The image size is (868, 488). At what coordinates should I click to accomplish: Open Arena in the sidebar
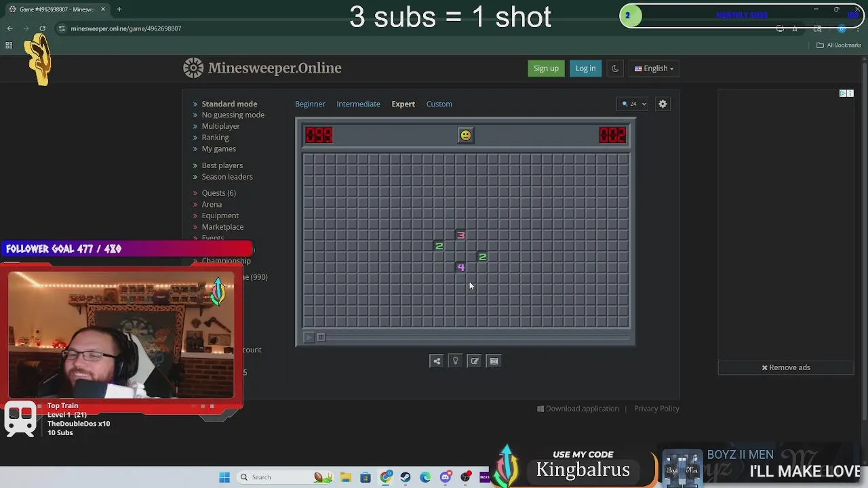pyautogui.click(x=211, y=205)
